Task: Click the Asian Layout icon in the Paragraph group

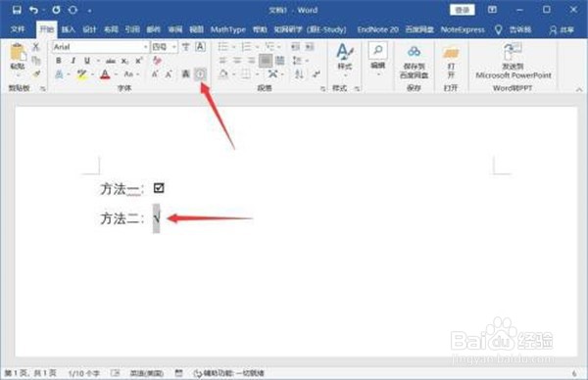Action: [273, 74]
